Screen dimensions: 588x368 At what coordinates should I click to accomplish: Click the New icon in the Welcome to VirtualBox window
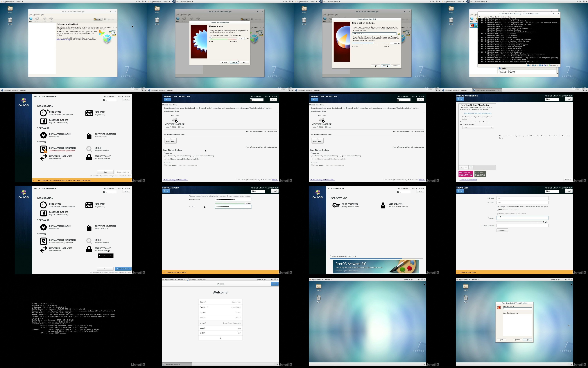pos(31,19)
